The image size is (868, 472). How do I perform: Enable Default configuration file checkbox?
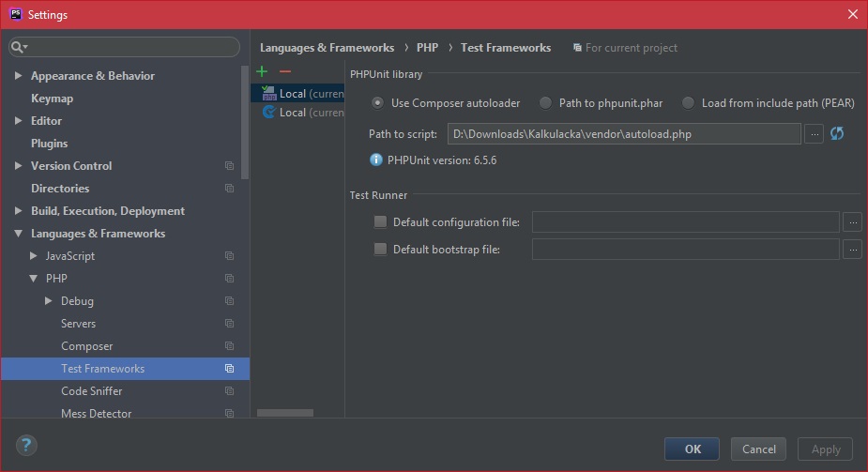coord(380,221)
